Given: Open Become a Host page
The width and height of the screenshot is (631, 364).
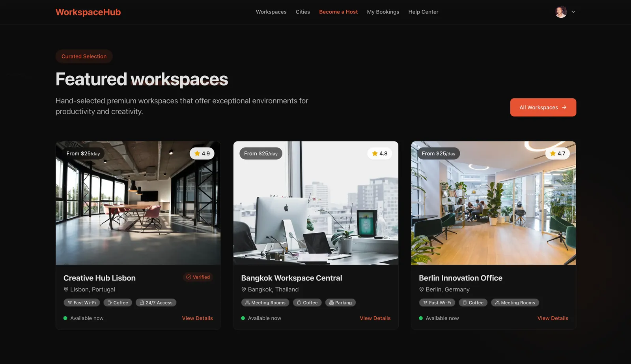Looking at the screenshot, I should click(x=338, y=12).
